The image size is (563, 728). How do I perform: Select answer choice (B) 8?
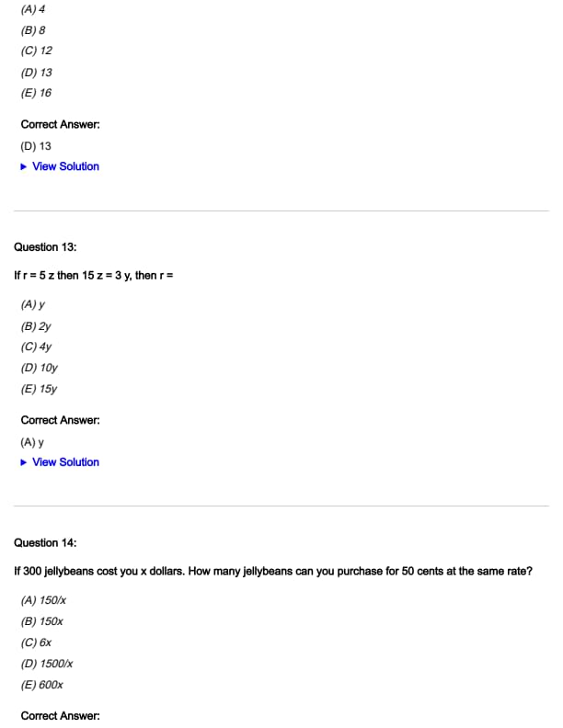[x=33, y=30]
